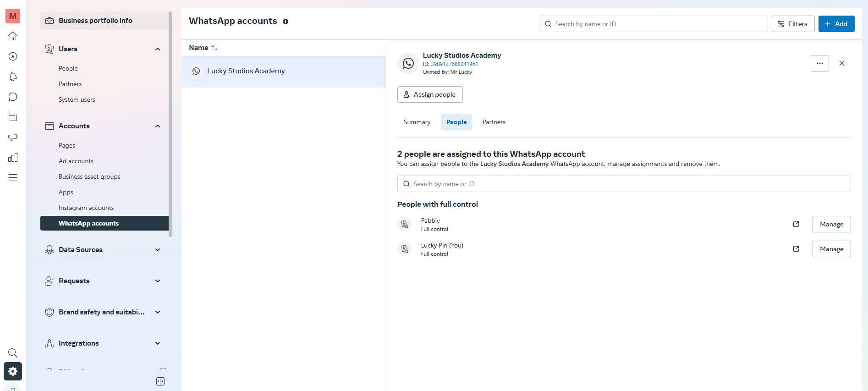Open external link icon for Pabbly
868x391 pixels.
796,224
